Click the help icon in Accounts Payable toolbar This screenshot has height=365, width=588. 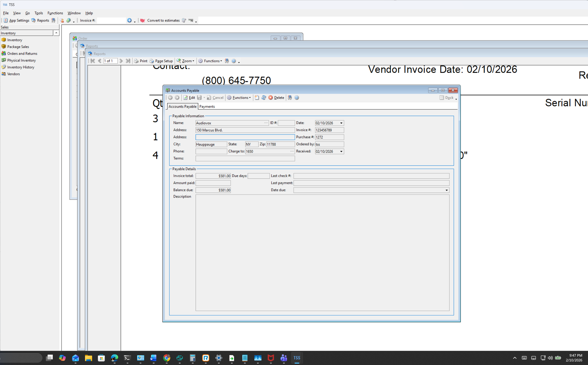[x=296, y=98]
